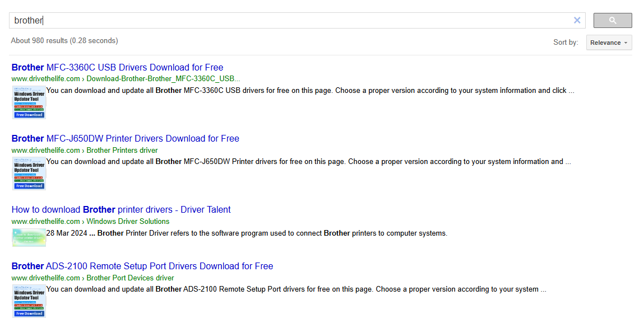644x328 pixels.
Task: Click thumbnail beside ADS-2100 result
Action: (29, 301)
